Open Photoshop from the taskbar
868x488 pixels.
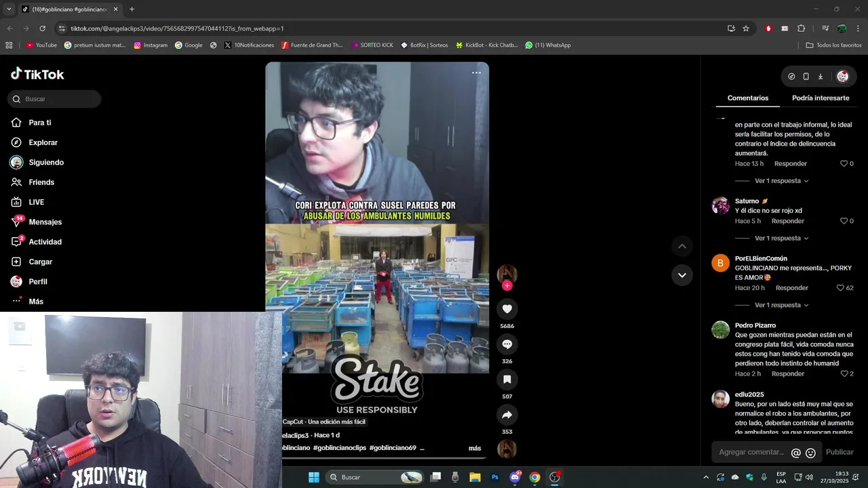pyautogui.click(x=495, y=477)
